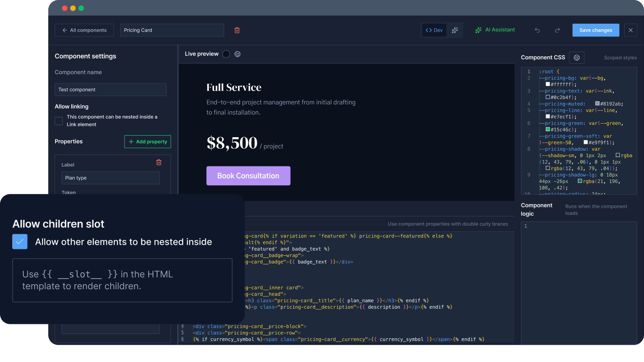Click the macOS yellow minimize dot
Viewport: 644px width, 362px height.
[x=73, y=8]
